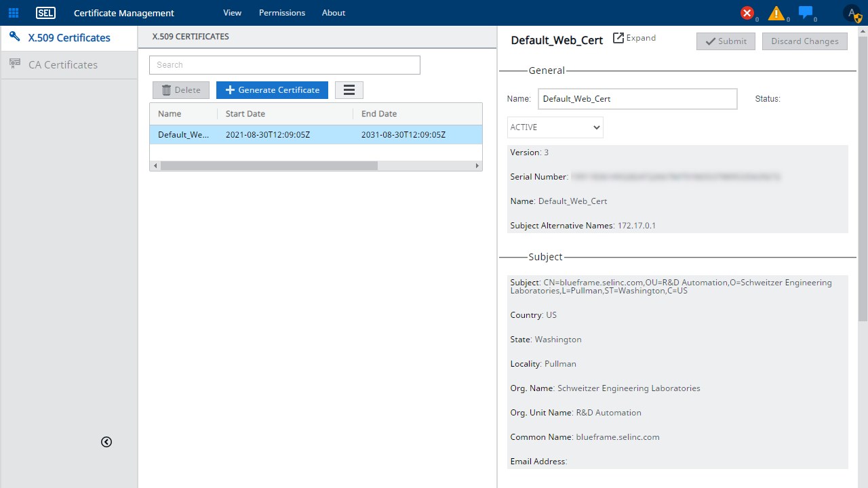Click the Submit button
The width and height of the screenshot is (868, 488).
[726, 41]
